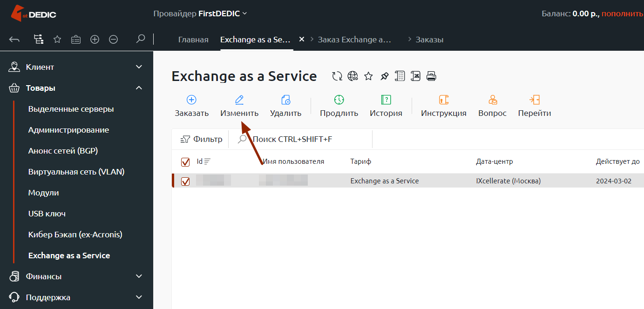
Task: Open Виртуальная сеть (VLAN) menu item
Action: click(x=76, y=172)
